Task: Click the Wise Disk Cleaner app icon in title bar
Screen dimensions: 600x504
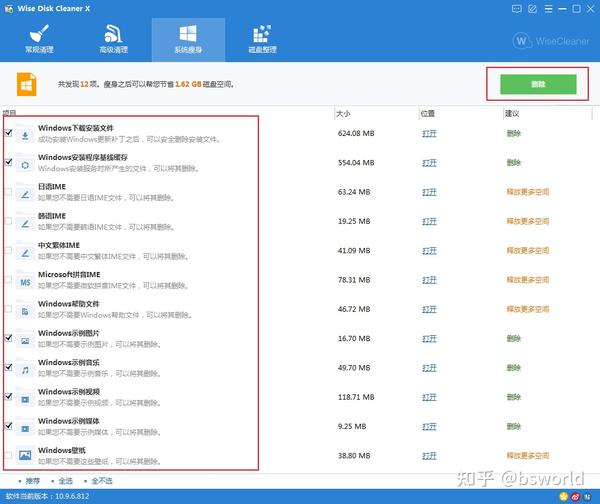Action: coord(8,8)
